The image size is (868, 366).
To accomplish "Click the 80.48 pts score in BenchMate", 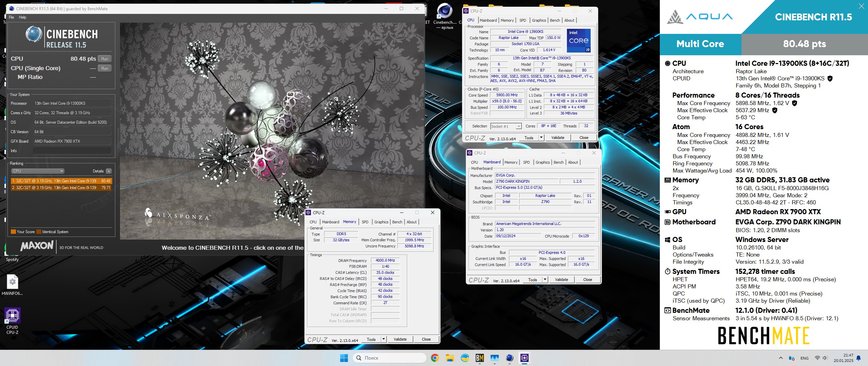I will (x=804, y=44).
